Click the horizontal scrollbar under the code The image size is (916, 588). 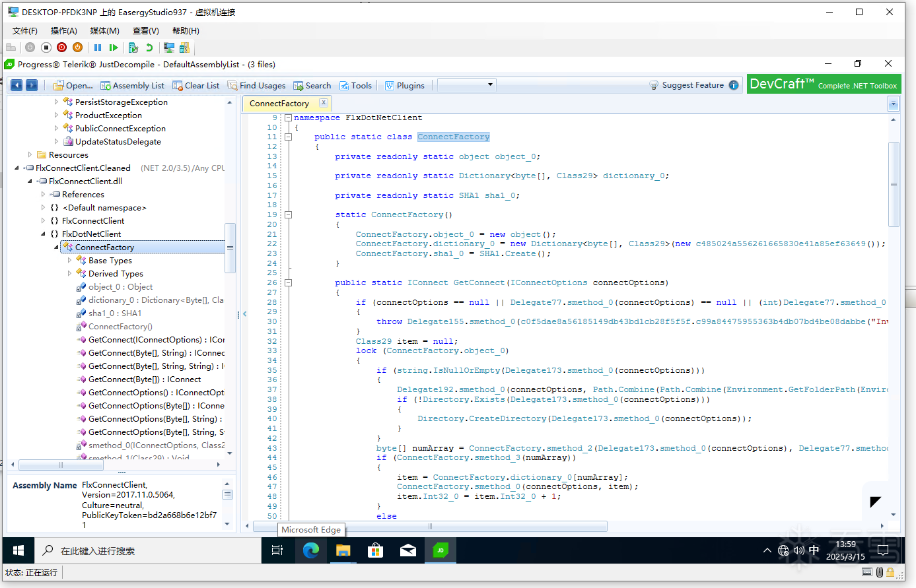(x=429, y=526)
